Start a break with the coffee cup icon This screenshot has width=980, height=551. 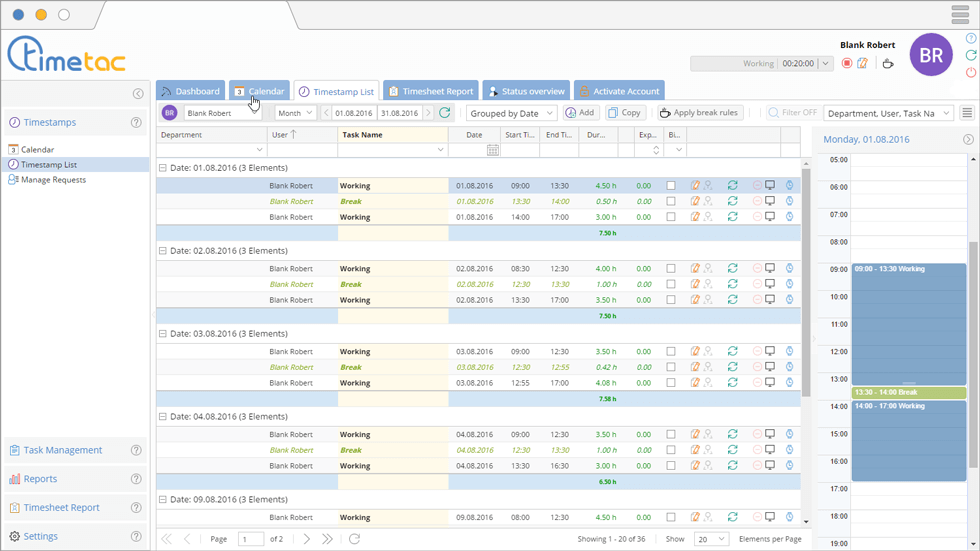[x=887, y=64]
